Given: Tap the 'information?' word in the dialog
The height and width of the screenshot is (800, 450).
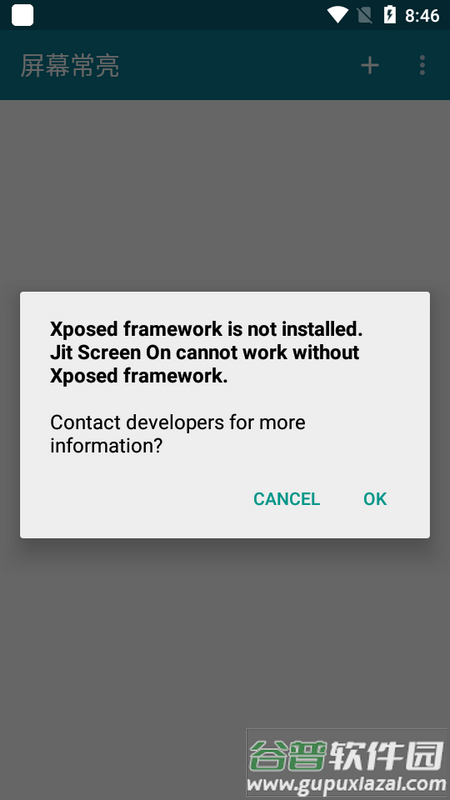Looking at the screenshot, I should [x=106, y=446].
